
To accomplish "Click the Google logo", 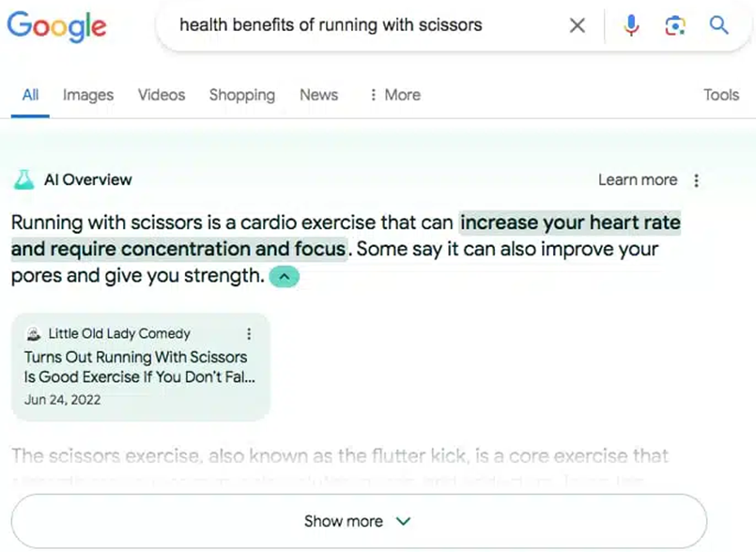I will (56, 27).
